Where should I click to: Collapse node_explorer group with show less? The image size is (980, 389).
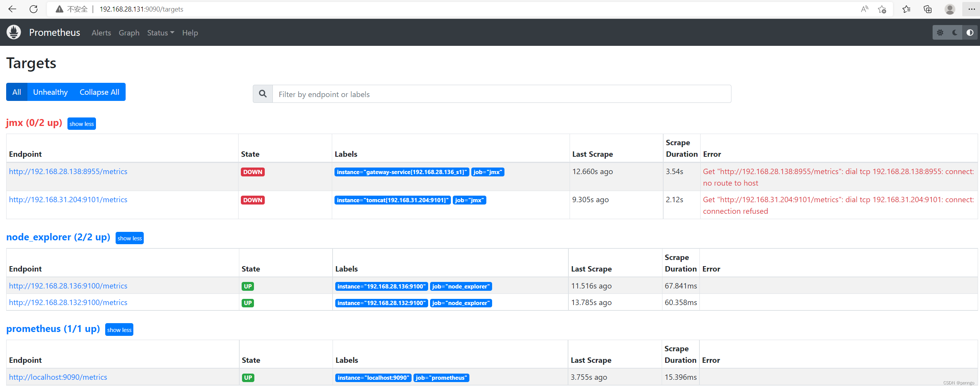pyautogui.click(x=129, y=238)
